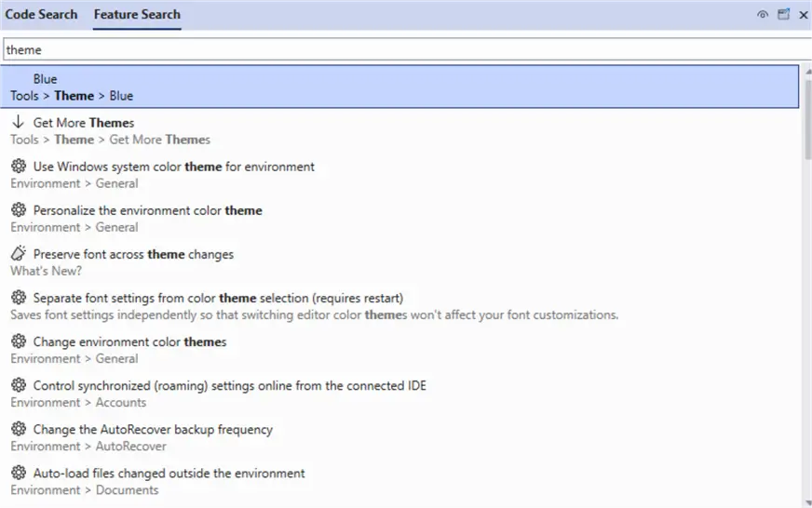The image size is (812, 508).
Task: Click gear icon for Change environment color themes
Action: (18, 341)
